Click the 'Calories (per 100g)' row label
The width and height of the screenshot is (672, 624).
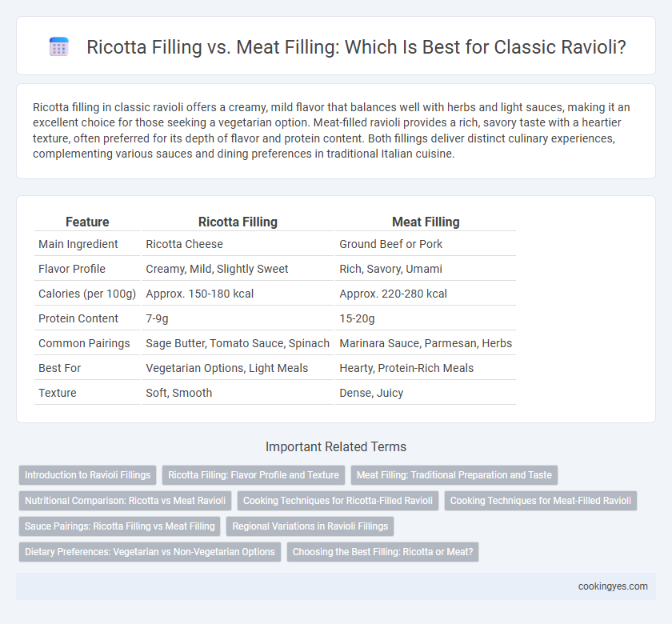pyautogui.click(x=87, y=294)
